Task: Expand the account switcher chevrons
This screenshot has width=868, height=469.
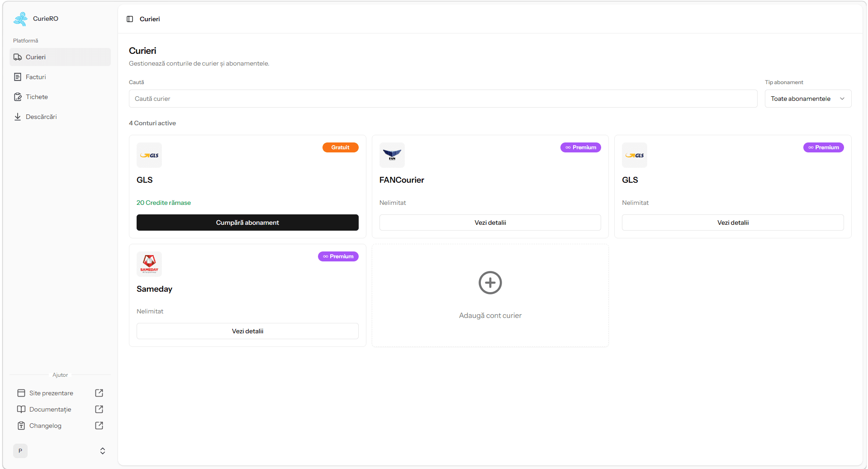Action: tap(103, 451)
